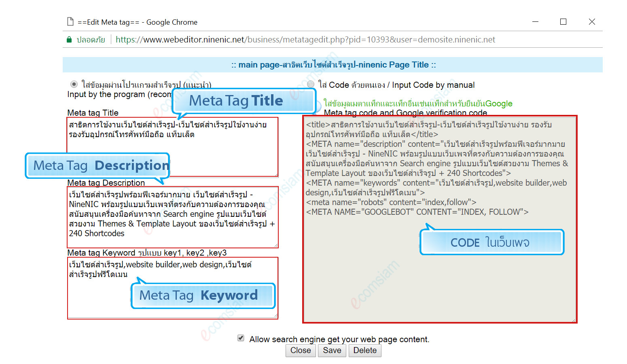Image resolution: width=627 pixels, height=364 pixels.
Task: Click the page document icon in title bar
Action: (x=70, y=22)
